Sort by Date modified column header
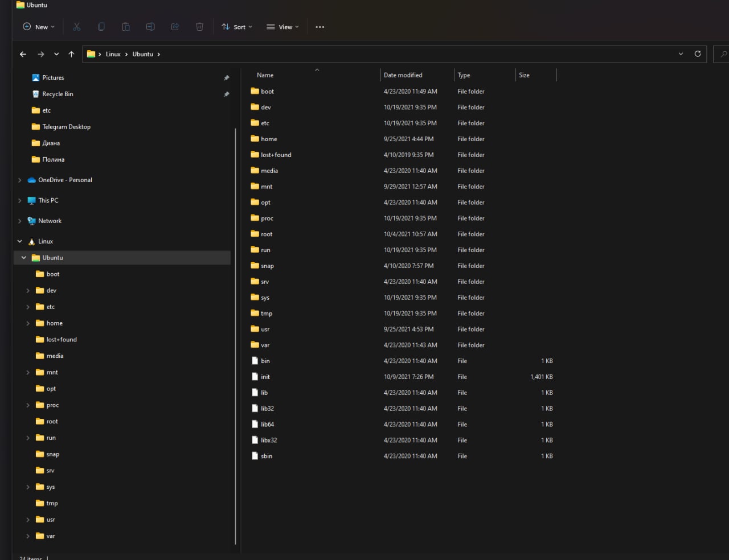Image resolution: width=729 pixels, height=560 pixels. (403, 75)
